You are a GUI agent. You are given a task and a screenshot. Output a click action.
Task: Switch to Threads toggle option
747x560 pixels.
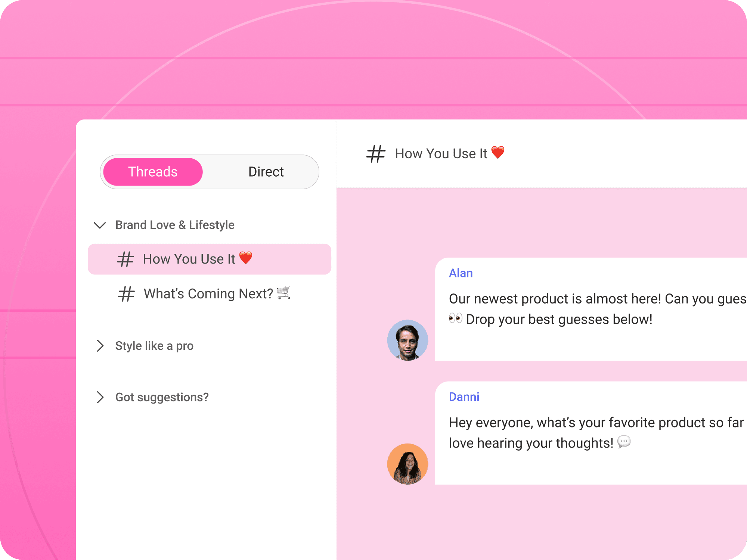pos(153,172)
